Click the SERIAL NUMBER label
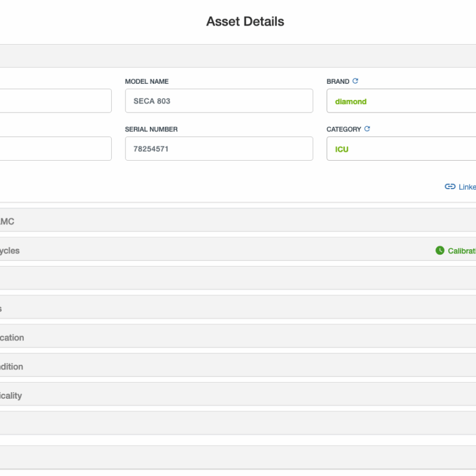 pyautogui.click(x=151, y=129)
